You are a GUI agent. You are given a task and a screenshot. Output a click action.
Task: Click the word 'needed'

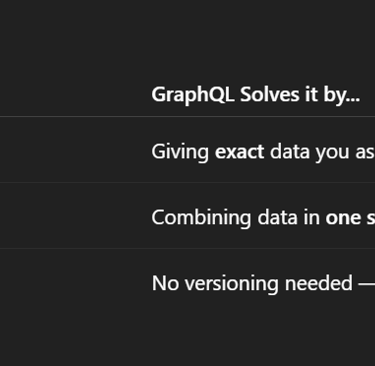click(x=319, y=283)
